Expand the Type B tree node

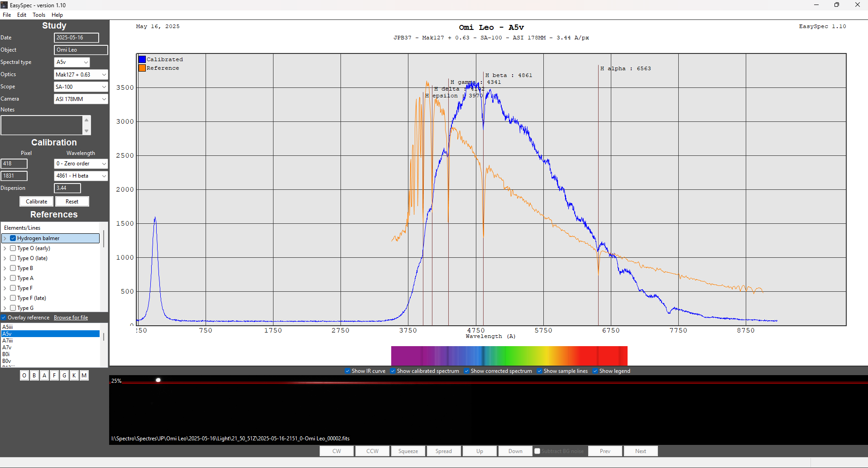tap(5, 268)
